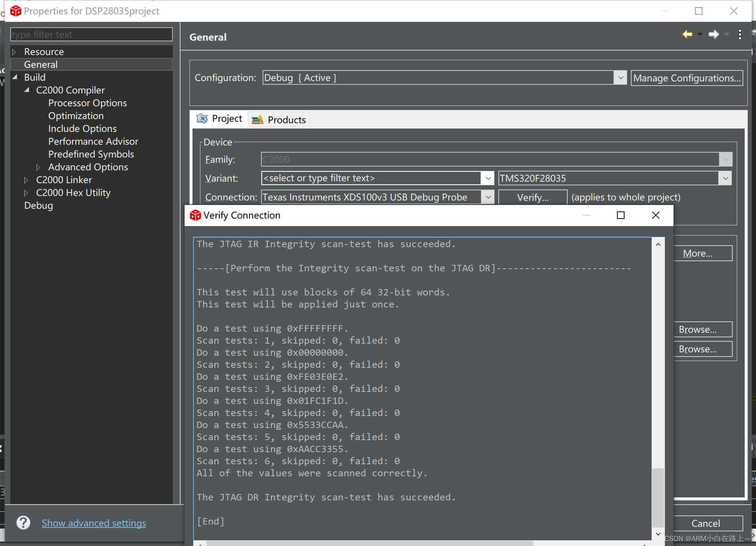Switch to the Project tab
This screenshot has height=546, width=756.
pyautogui.click(x=219, y=119)
